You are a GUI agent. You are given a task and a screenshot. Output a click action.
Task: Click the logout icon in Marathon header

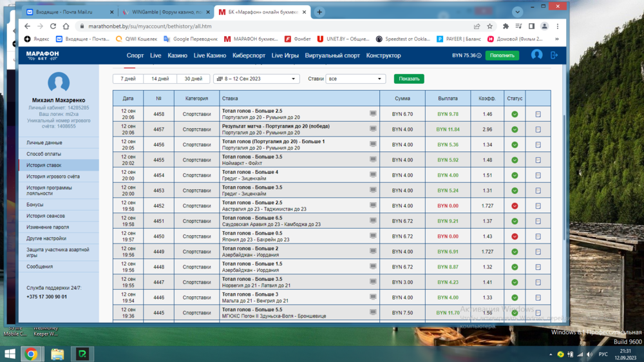pyautogui.click(x=554, y=55)
